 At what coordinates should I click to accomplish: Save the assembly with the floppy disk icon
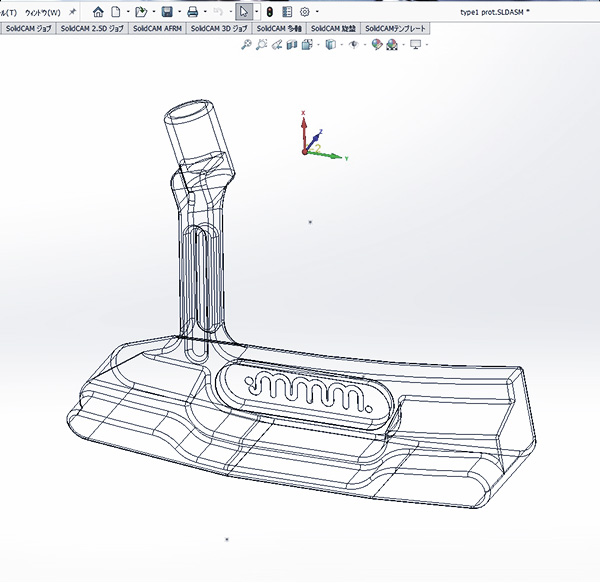click(x=166, y=11)
